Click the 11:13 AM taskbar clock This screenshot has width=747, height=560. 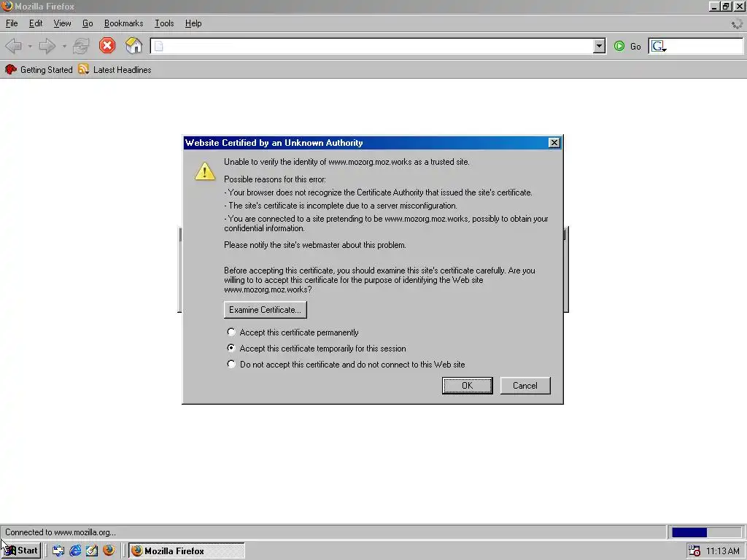click(723, 551)
